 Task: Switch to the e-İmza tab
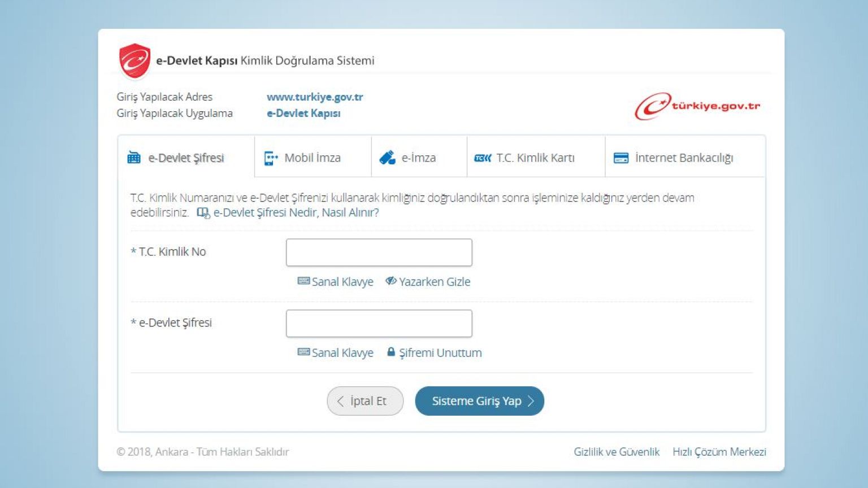[419, 158]
